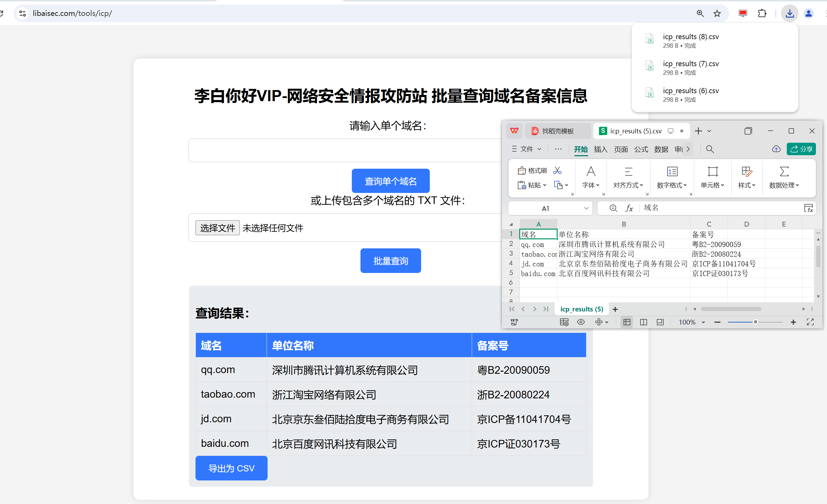Viewport: 827px width, 504px height.
Task: Click the VB macro icon in status bar
Action: pos(514,322)
